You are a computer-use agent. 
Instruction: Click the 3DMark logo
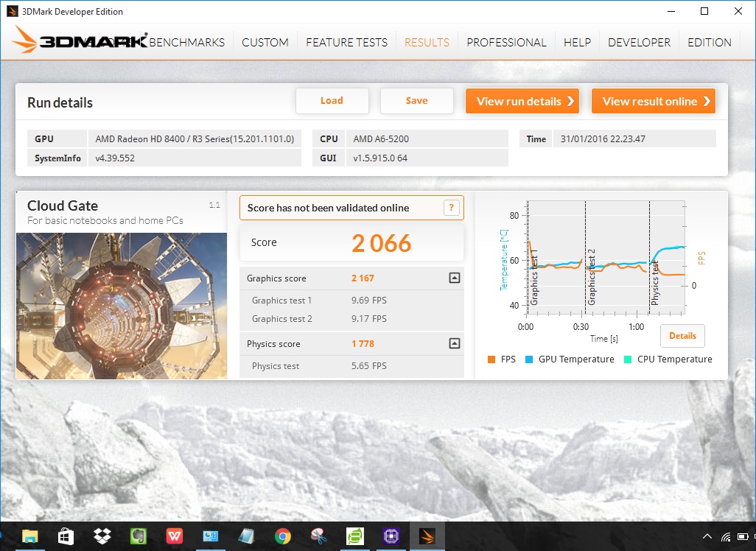click(x=80, y=40)
